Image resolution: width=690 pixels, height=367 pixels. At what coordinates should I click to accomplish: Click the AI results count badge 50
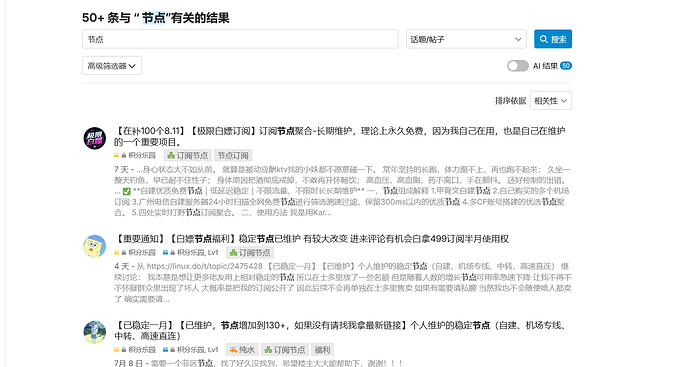point(566,66)
